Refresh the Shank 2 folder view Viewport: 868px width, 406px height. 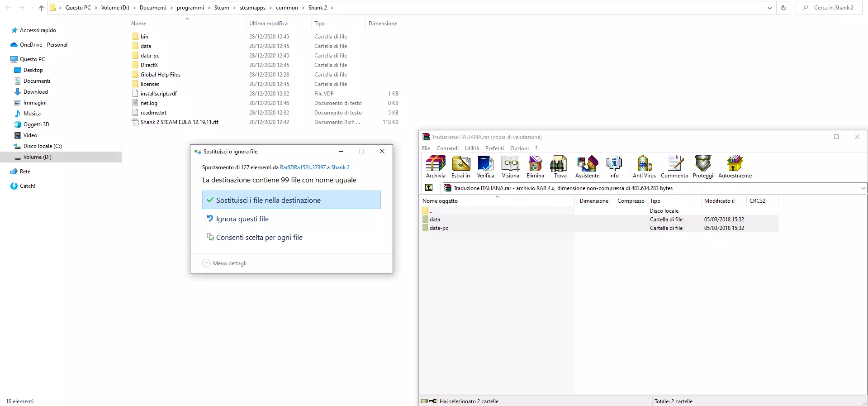coord(783,8)
